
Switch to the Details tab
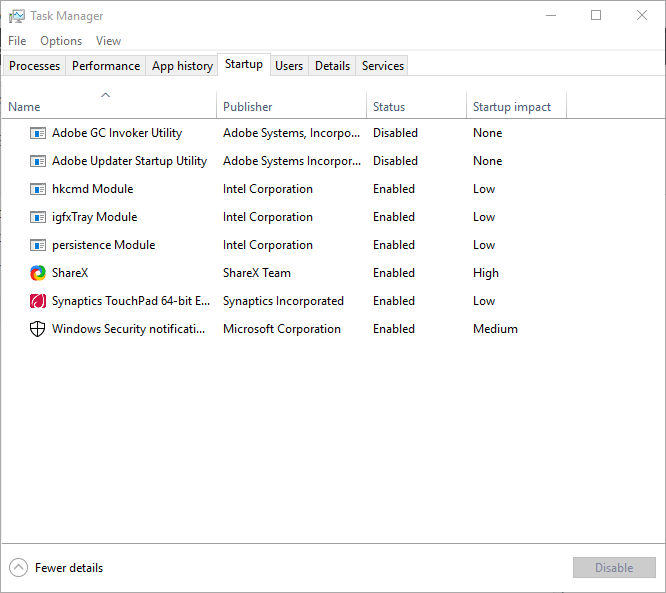[x=332, y=66]
